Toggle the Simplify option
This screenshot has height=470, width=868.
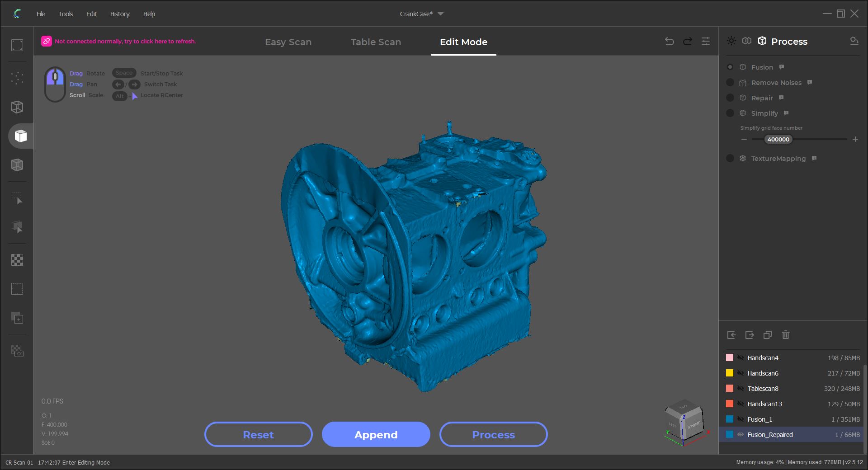pos(730,113)
